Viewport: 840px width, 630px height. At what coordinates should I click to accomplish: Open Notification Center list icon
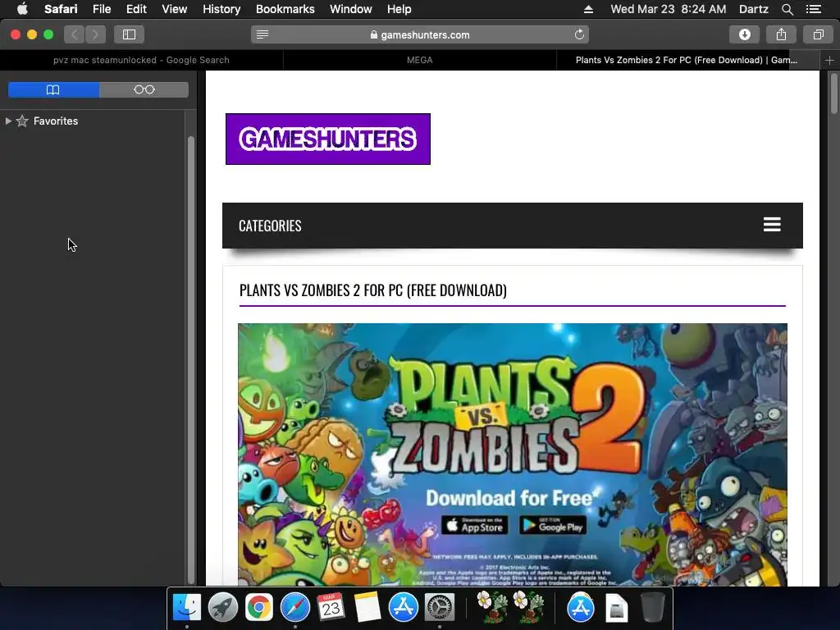[813, 9]
